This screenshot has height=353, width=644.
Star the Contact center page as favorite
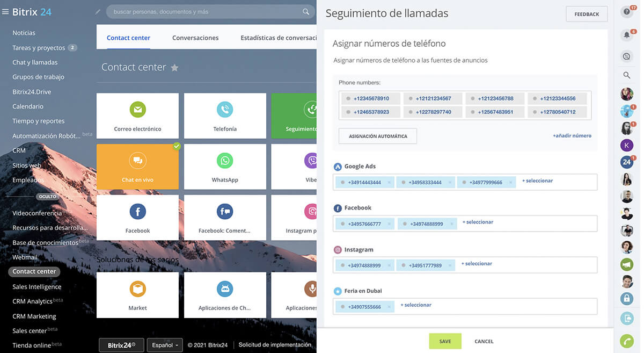click(x=174, y=68)
